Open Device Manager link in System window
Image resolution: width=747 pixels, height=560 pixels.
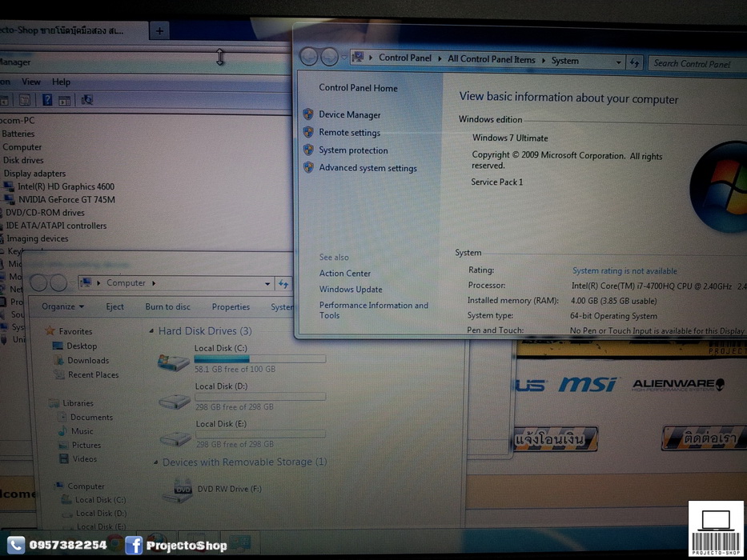click(350, 114)
